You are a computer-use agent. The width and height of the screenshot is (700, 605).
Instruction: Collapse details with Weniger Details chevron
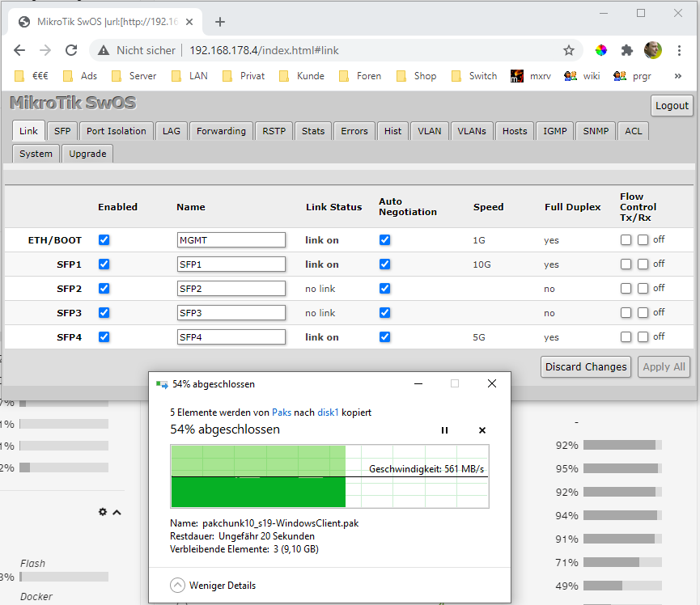point(177,585)
